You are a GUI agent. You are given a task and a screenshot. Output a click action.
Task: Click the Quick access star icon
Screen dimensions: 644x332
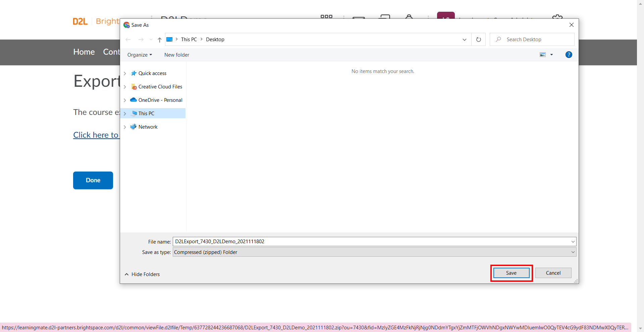tap(134, 73)
